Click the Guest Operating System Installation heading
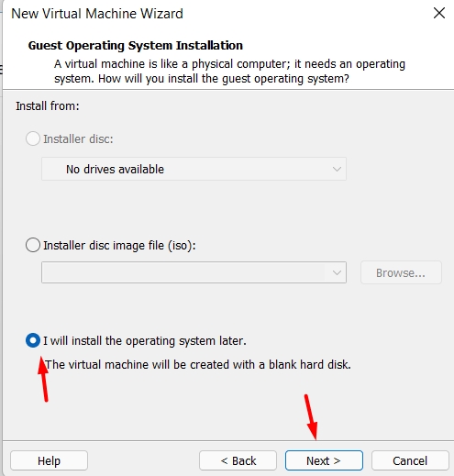Screen dimensions: 454x476 point(136,46)
